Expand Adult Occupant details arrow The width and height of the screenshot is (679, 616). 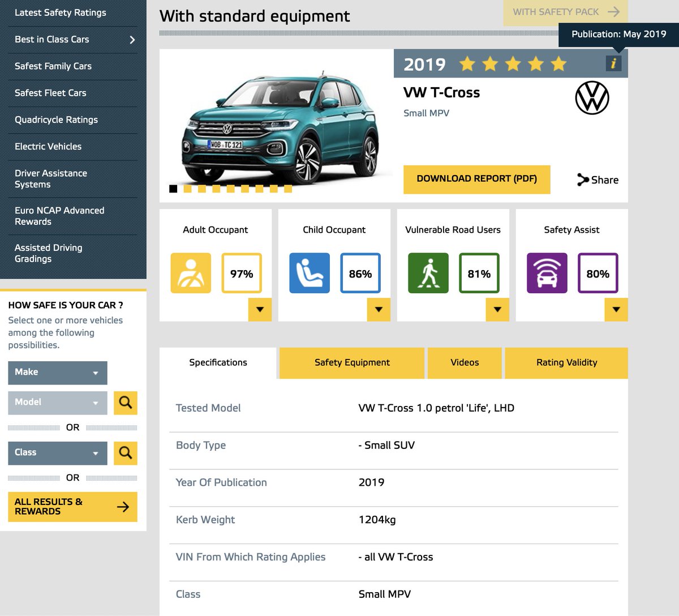click(x=260, y=310)
